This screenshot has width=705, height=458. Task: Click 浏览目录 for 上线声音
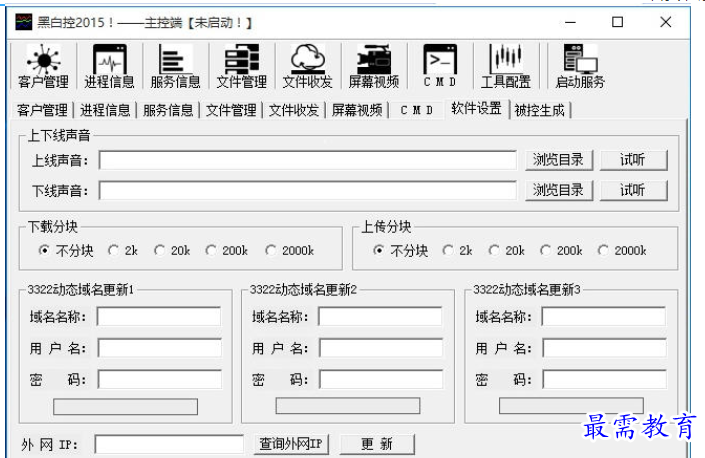coord(559,160)
